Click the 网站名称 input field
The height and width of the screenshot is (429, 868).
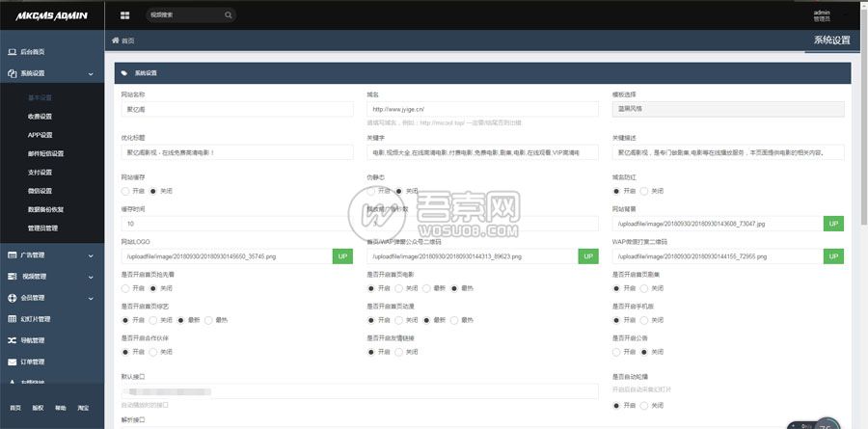click(x=237, y=109)
